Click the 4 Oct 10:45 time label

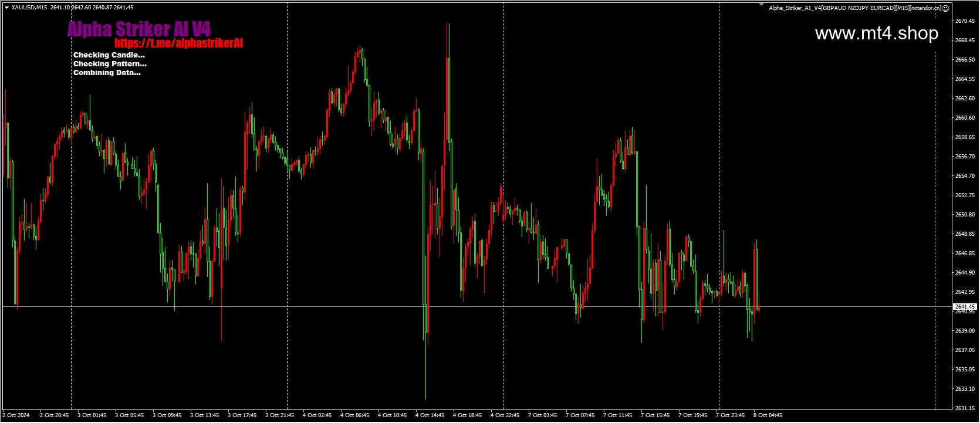[x=392, y=415]
